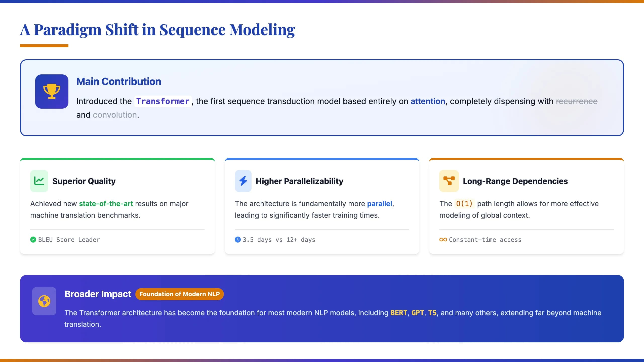Click the green checkmark beside BLEU Score Leader
Viewport: 644px width, 362px height.
pos(33,240)
